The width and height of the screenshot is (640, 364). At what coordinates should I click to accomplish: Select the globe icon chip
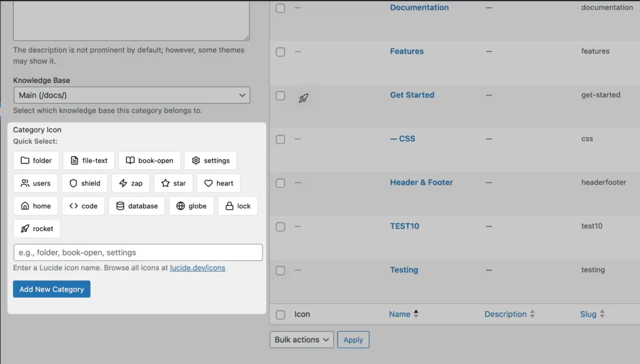coord(191,206)
